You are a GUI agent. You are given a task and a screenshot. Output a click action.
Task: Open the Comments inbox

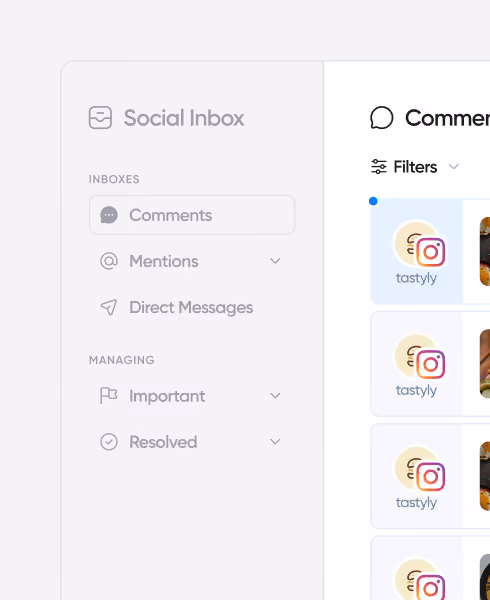(x=192, y=215)
